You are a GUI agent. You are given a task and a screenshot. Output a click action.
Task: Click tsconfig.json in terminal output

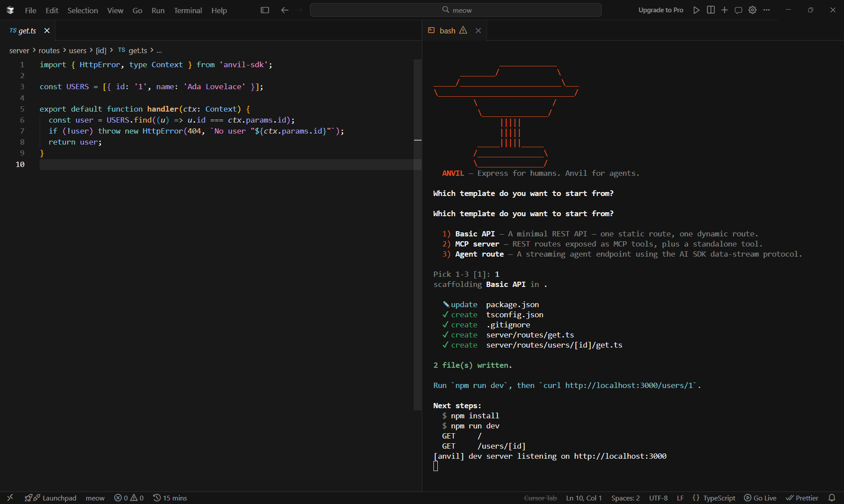point(515,315)
